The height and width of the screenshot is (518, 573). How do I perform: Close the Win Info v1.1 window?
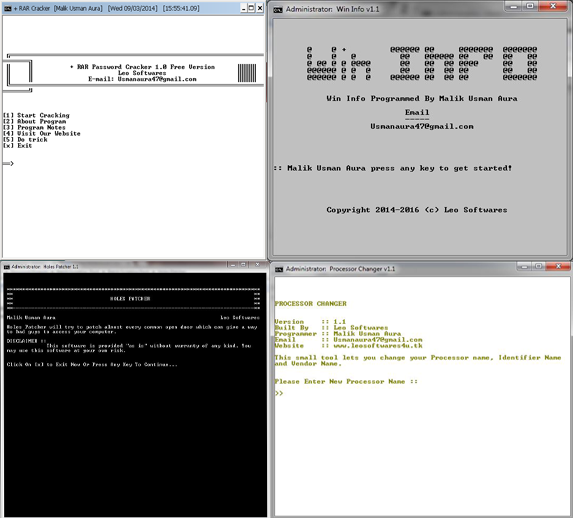pos(553,6)
